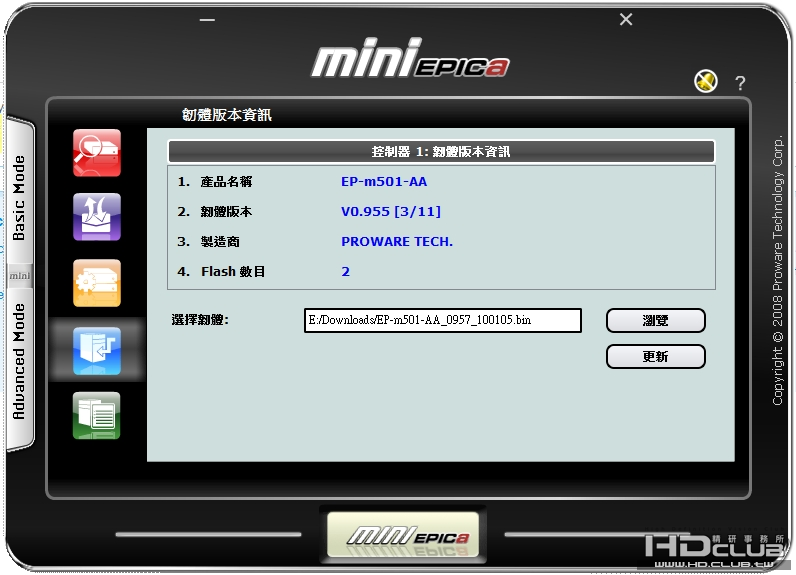
Task: Minimize the miniEPICA window
Action: click(x=207, y=20)
